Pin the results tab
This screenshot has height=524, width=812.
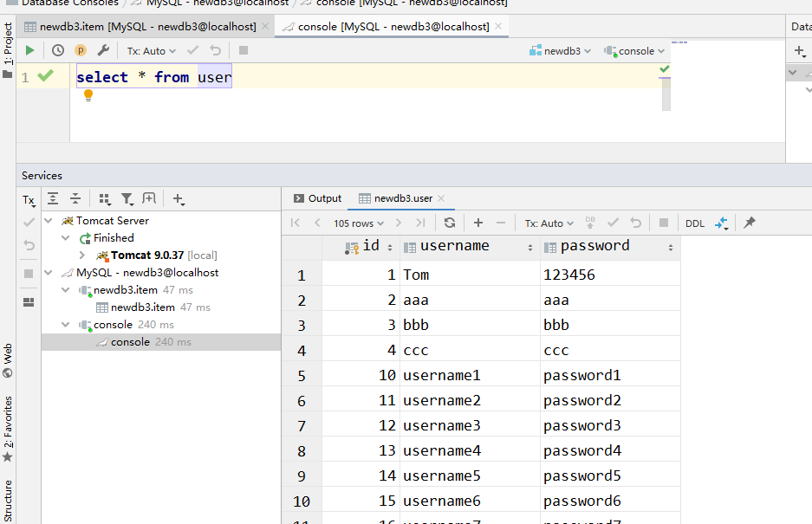tap(750, 223)
